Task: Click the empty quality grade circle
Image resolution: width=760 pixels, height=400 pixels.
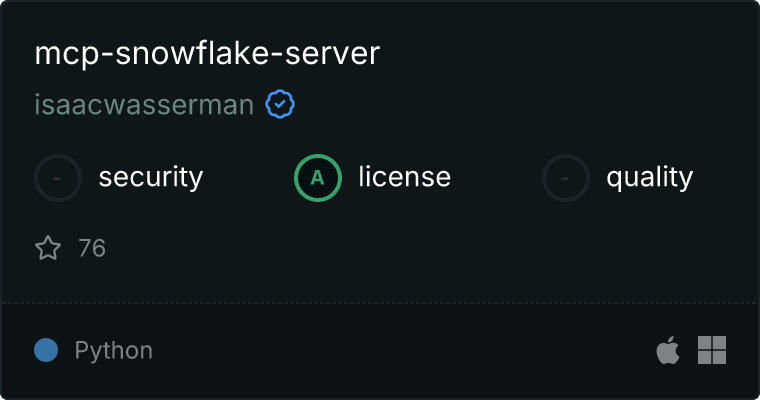Action: coord(566,178)
